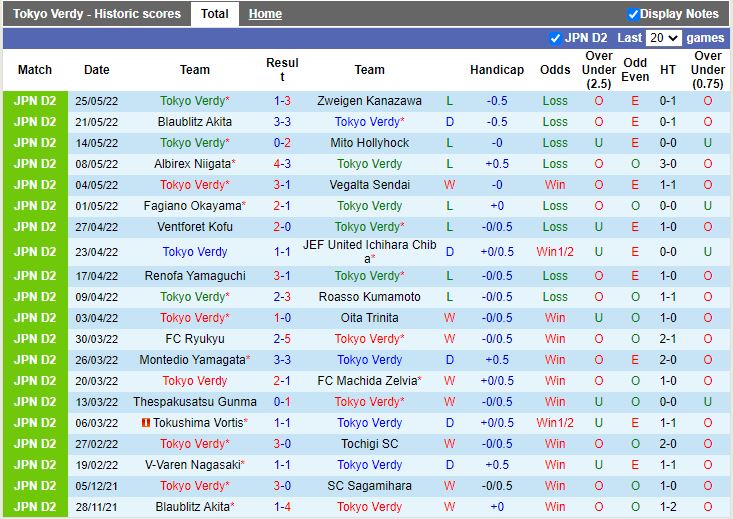
Task: Click the +0.5 handicap in Albirex Niigata row
Action: [x=497, y=164]
